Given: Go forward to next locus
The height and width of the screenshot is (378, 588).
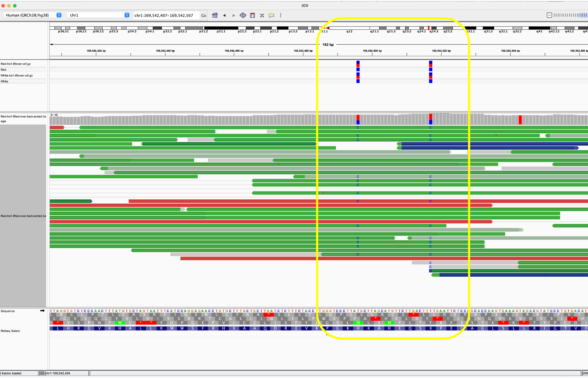Looking at the screenshot, I should [x=234, y=15].
